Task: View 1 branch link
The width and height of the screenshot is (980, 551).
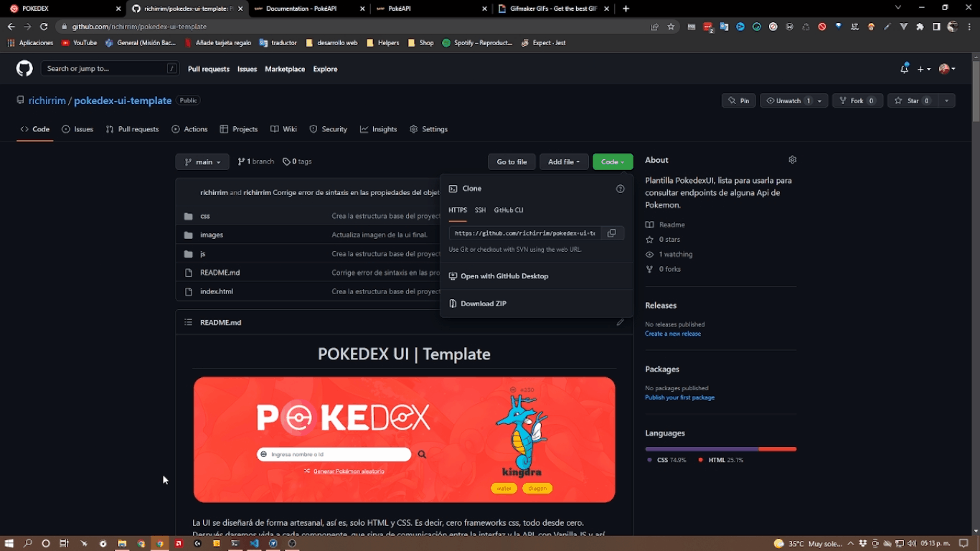Action: [x=256, y=161]
